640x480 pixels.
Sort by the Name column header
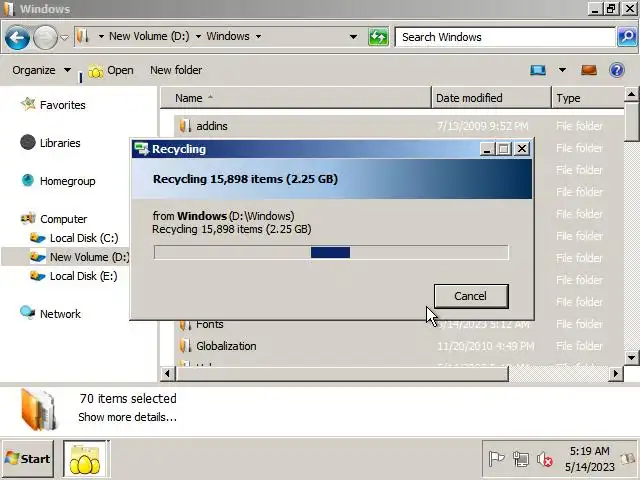coord(296,98)
